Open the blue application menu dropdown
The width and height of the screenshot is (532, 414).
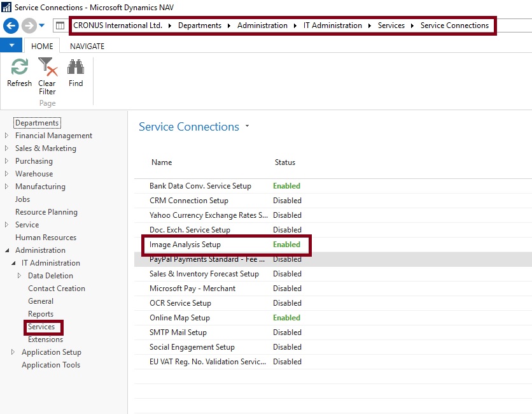click(11, 46)
